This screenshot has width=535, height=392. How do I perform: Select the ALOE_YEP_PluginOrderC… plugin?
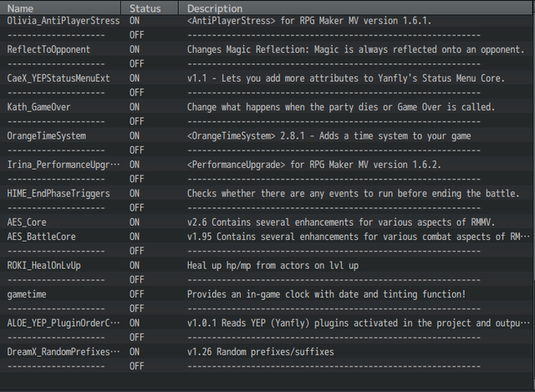pos(64,323)
